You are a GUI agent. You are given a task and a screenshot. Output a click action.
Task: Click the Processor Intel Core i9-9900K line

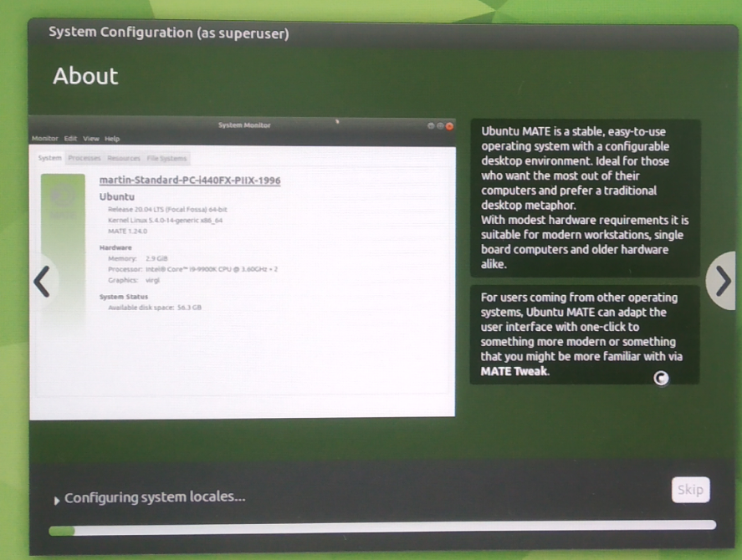(192, 270)
